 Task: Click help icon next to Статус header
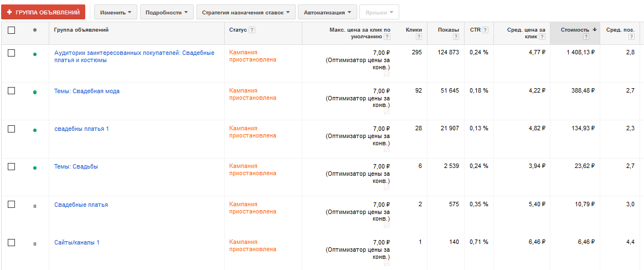click(252, 30)
